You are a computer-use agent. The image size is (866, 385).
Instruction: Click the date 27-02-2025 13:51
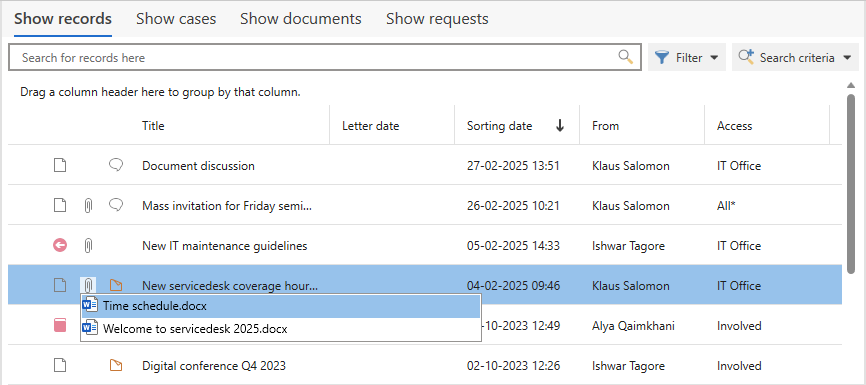[513, 166]
